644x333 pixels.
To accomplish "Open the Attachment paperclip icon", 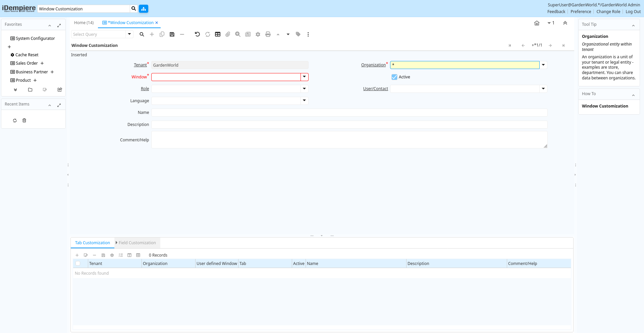I will click(228, 34).
